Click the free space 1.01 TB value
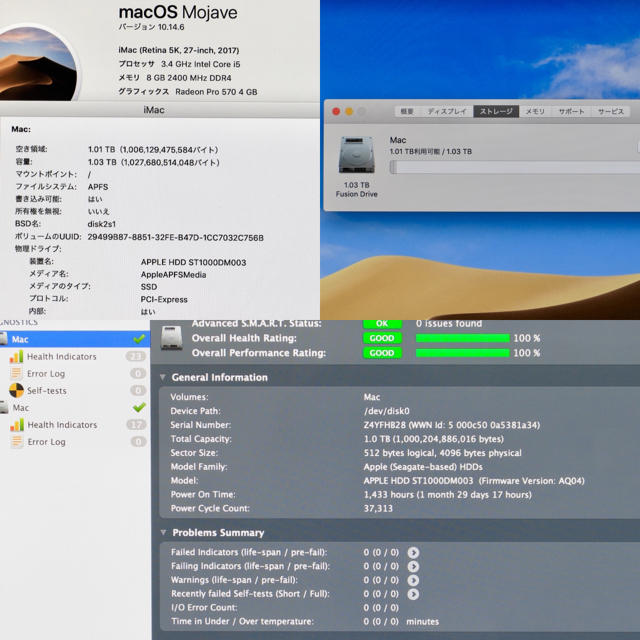Image resolution: width=640 pixels, height=640 pixels. (x=153, y=150)
